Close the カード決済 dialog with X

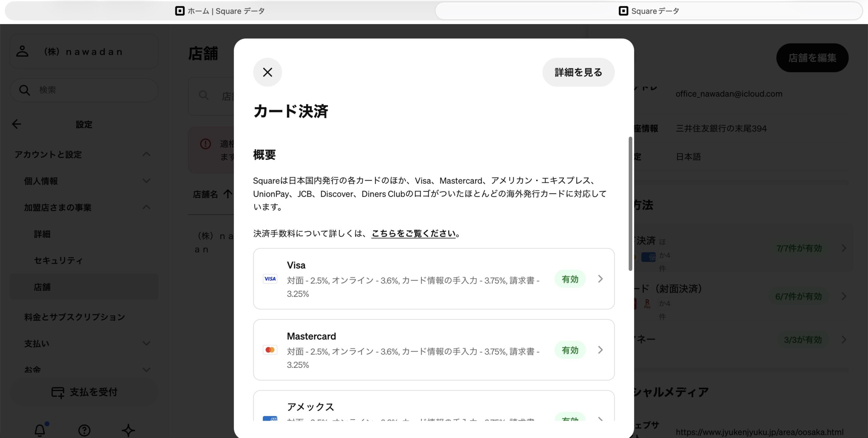tap(268, 72)
